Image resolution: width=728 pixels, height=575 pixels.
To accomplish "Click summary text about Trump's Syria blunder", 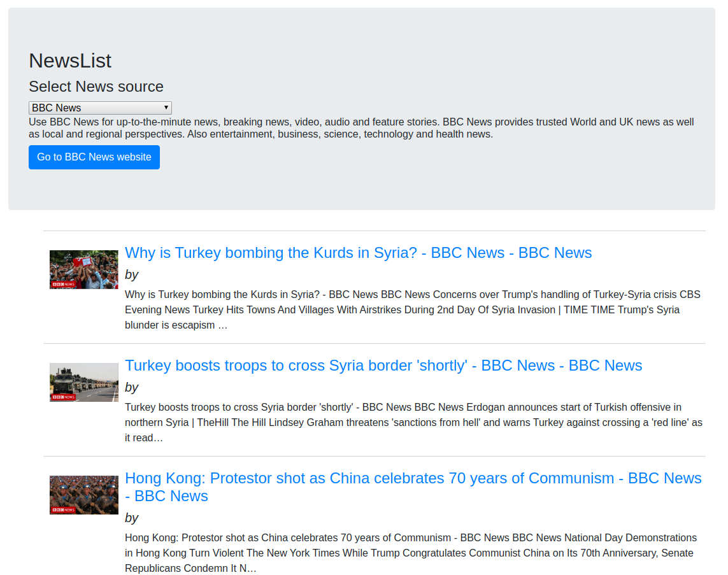I will (x=413, y=310).
